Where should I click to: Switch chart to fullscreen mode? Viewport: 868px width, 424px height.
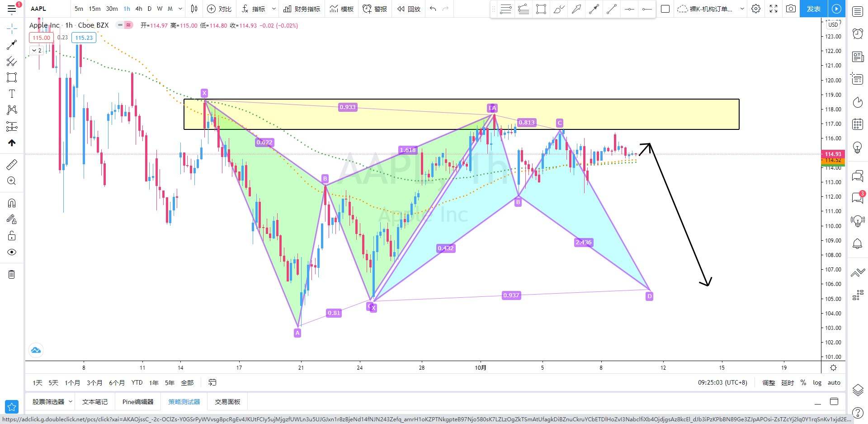[x=774, y=9]
